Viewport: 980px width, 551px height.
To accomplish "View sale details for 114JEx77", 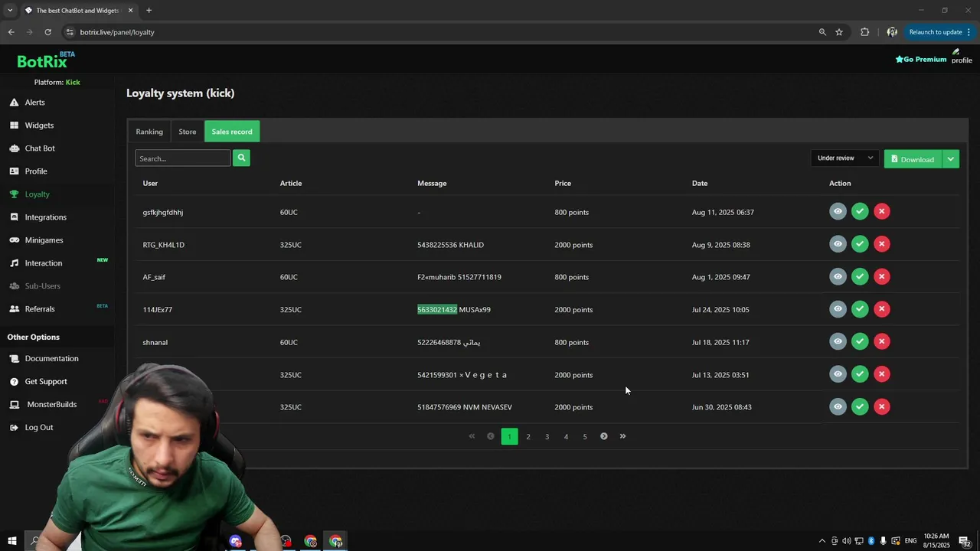I will coord(838,309).
